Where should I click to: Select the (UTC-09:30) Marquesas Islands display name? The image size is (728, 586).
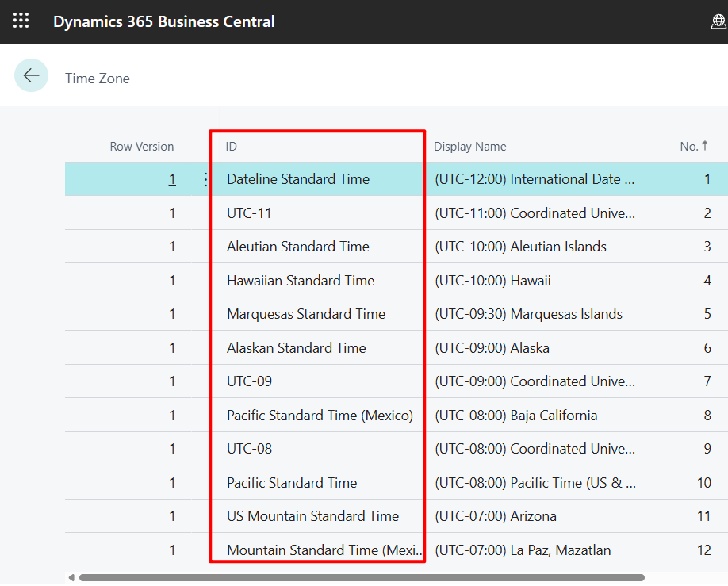(528, 314)
